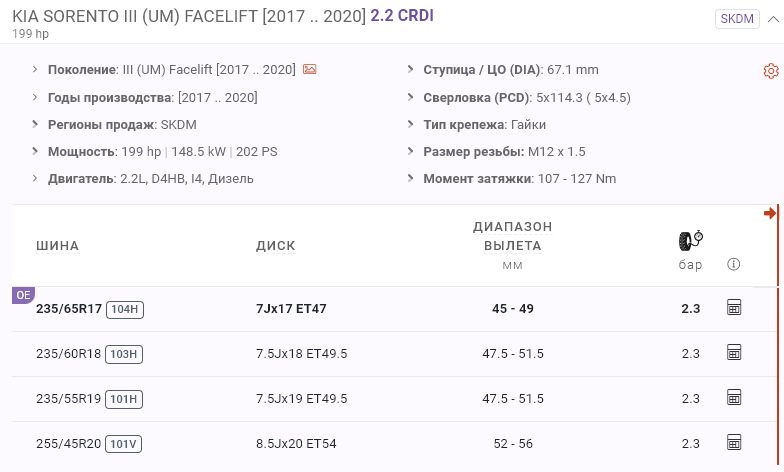Image resolution: width=784 pixels, height=472 pixels.
Task: Click the OE label tag
Action: 22,295
